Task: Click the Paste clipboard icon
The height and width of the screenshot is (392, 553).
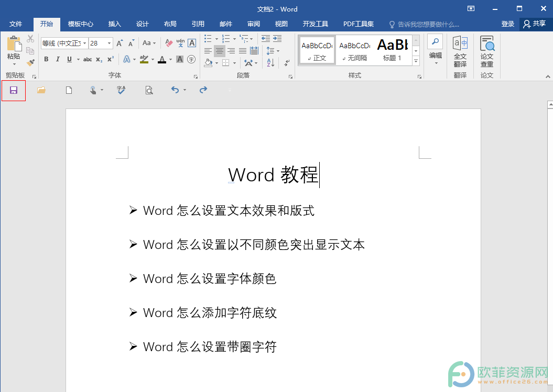Action: [x=14, y=43]
